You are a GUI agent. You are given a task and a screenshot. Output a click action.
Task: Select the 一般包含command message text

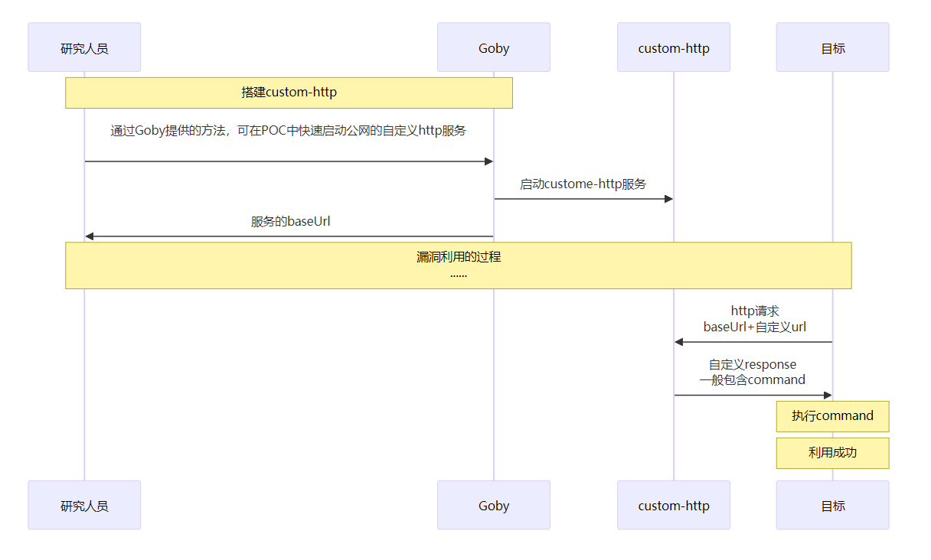click(x=753, y=379)
